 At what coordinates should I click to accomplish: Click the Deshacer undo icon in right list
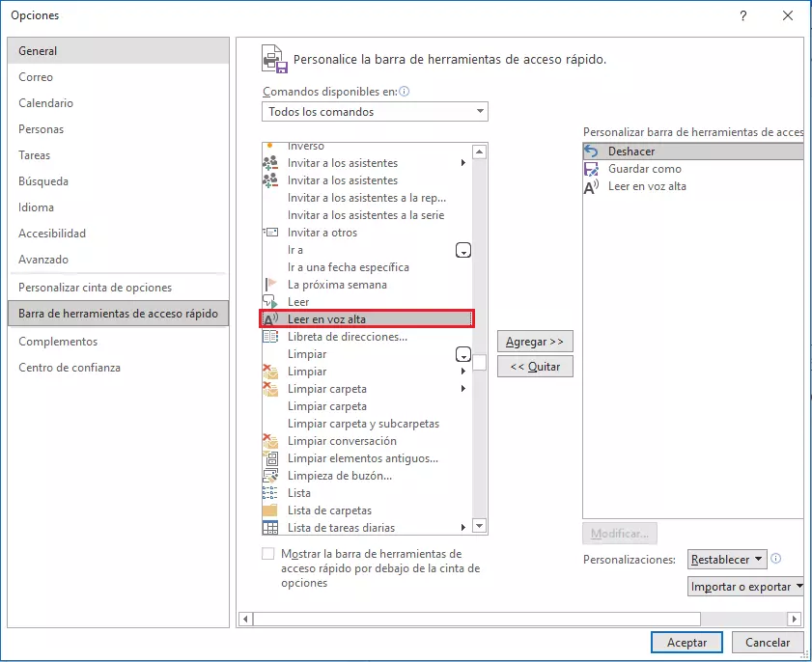tap(592, 152)
